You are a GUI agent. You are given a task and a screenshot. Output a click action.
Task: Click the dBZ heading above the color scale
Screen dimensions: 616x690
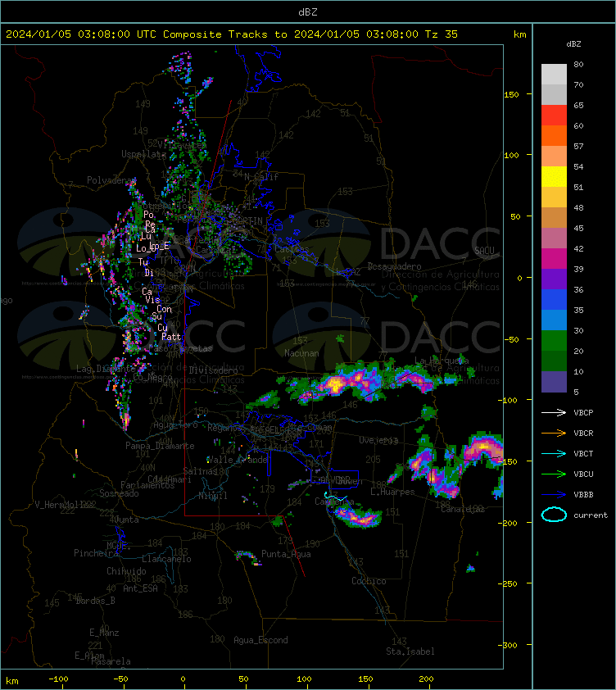pyautogui.click(x=573, y=44)
